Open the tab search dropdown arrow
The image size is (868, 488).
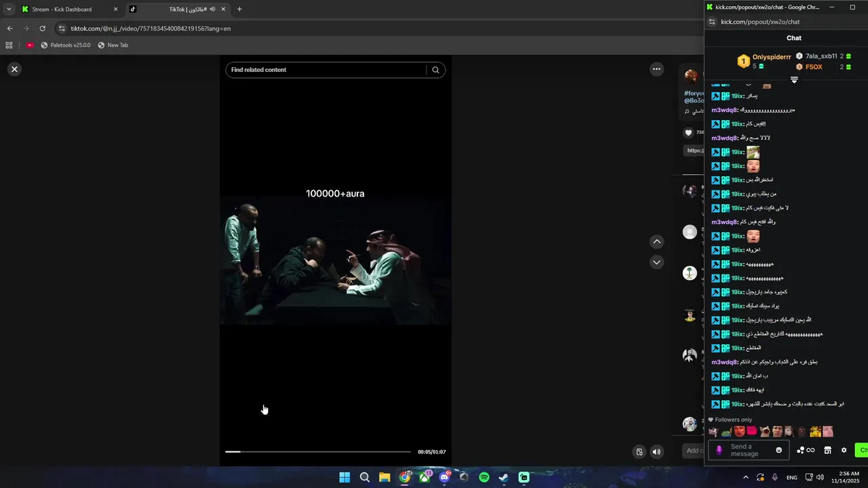tap(9, 9)
